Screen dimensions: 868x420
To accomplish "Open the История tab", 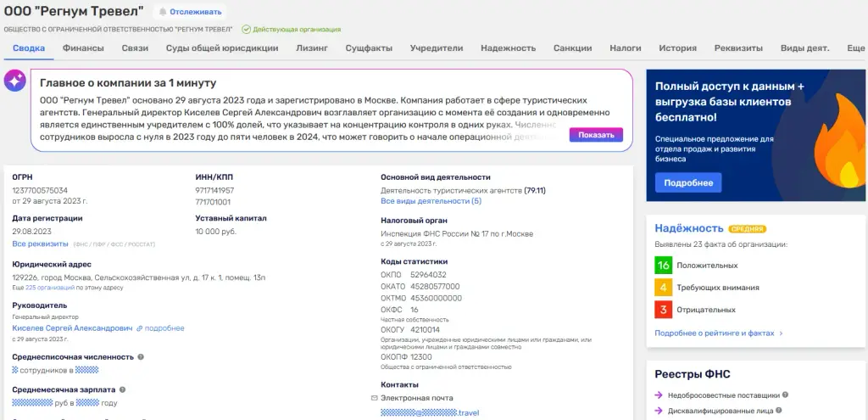I will click(677, 48).
